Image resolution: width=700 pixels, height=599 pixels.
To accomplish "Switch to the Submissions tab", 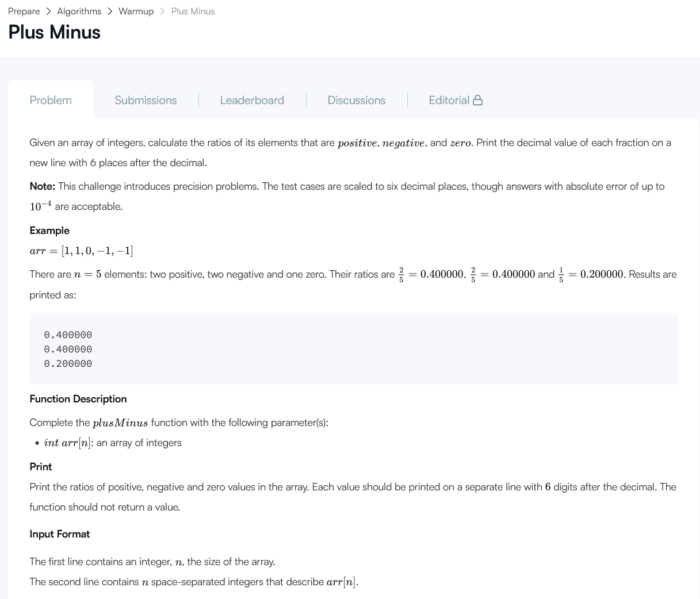I will point(145,100).
